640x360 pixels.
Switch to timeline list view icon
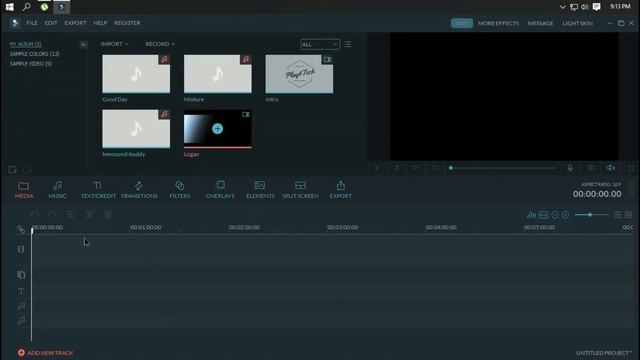618,215
